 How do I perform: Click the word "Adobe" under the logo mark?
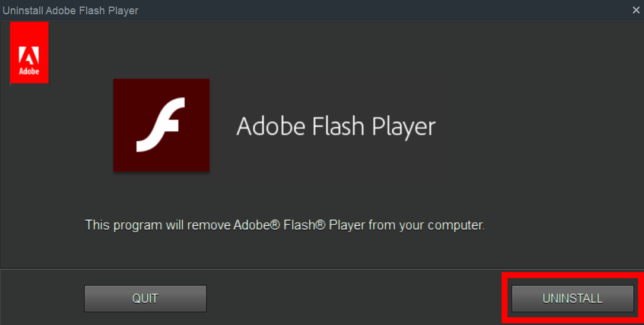(29, 72)
